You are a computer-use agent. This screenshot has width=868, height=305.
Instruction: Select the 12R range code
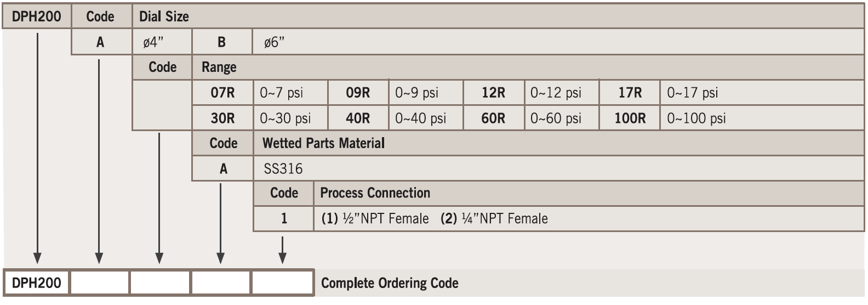493,93
